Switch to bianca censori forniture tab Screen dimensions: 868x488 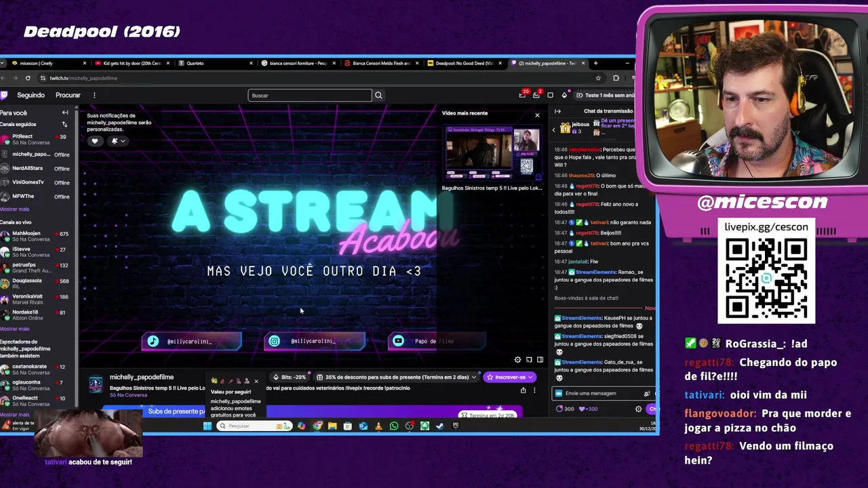tap(298, 63)
